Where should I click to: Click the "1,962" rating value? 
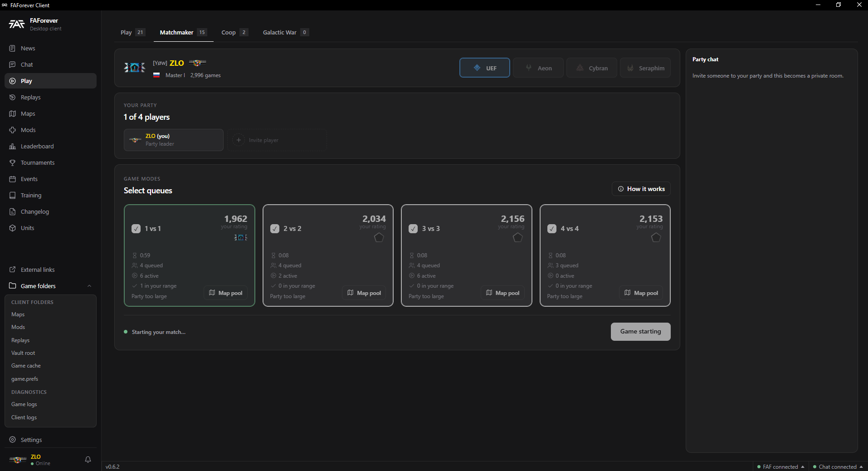(x=236, y=219)
